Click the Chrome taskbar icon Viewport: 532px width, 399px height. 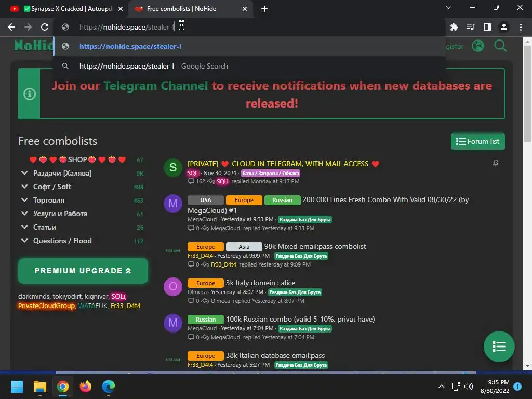pos(63,387)
